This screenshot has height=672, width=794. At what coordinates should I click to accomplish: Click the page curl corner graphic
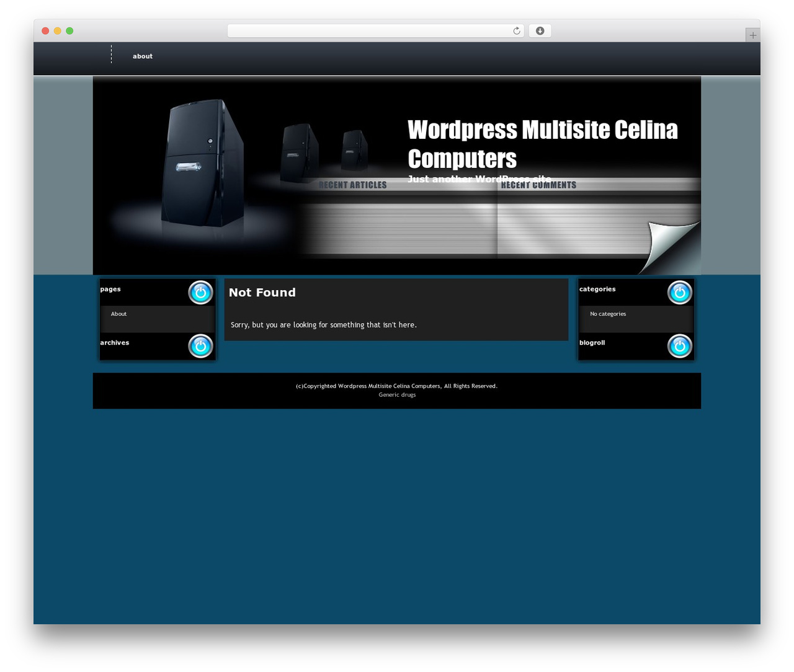(670, 247)
